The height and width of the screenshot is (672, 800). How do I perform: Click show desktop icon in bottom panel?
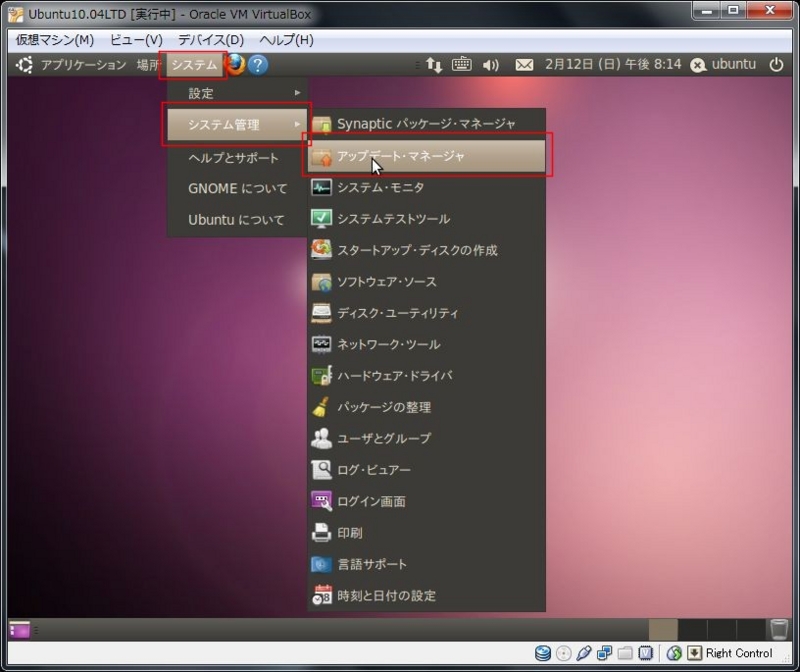(19, 630)
